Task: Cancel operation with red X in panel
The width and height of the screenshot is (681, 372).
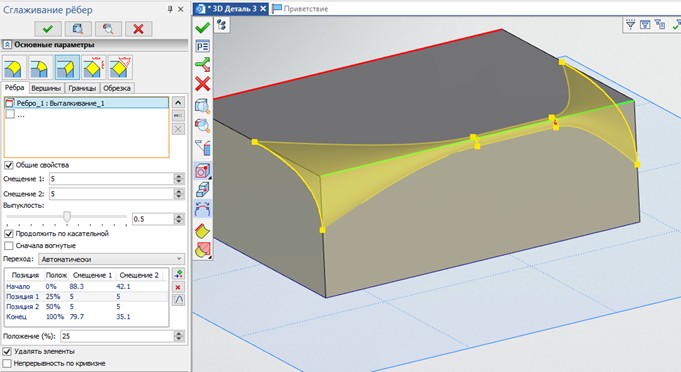Action: click(139, 29)
